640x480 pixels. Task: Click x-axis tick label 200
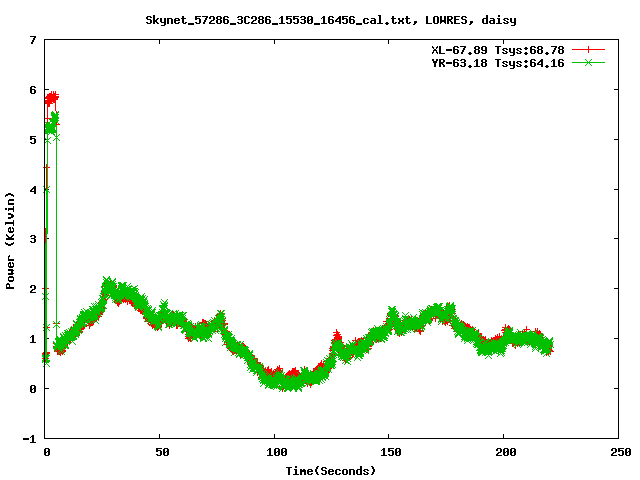(x=506, y=452)
